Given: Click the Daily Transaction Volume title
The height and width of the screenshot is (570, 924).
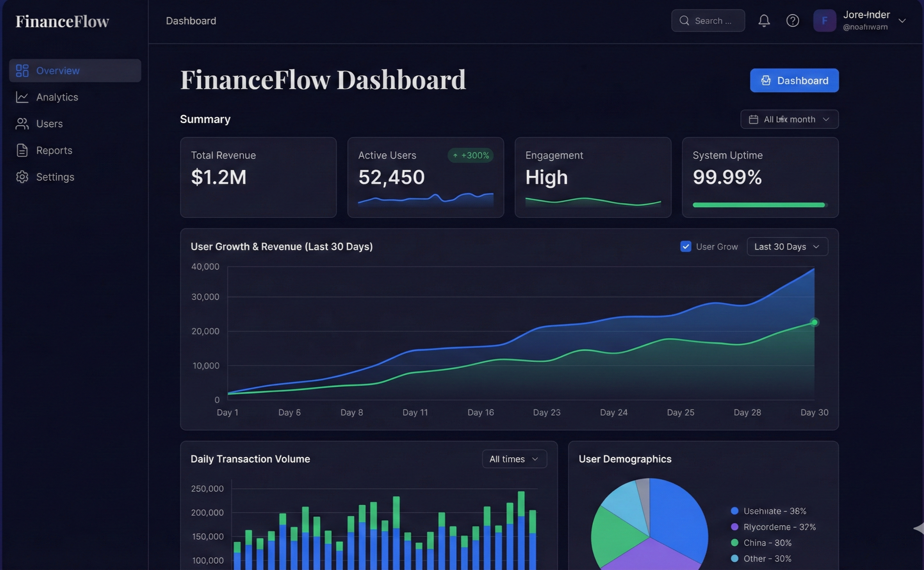Looking at the screenshot, I should point(250,459).
